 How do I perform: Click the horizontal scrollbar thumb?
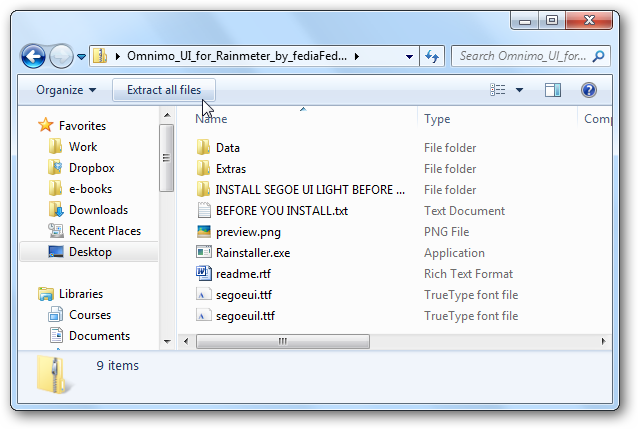pos(283,341)
